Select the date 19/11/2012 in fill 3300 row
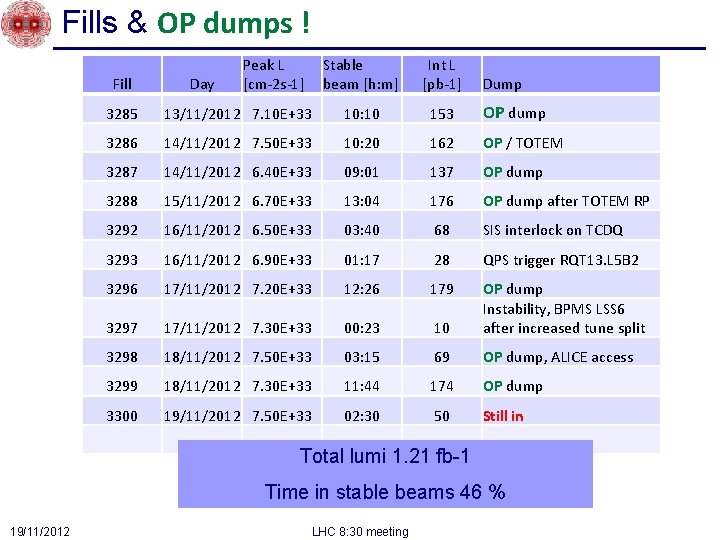Image resolution: width=720 pixels, height=540 pixels. click(x=202, y=416)
